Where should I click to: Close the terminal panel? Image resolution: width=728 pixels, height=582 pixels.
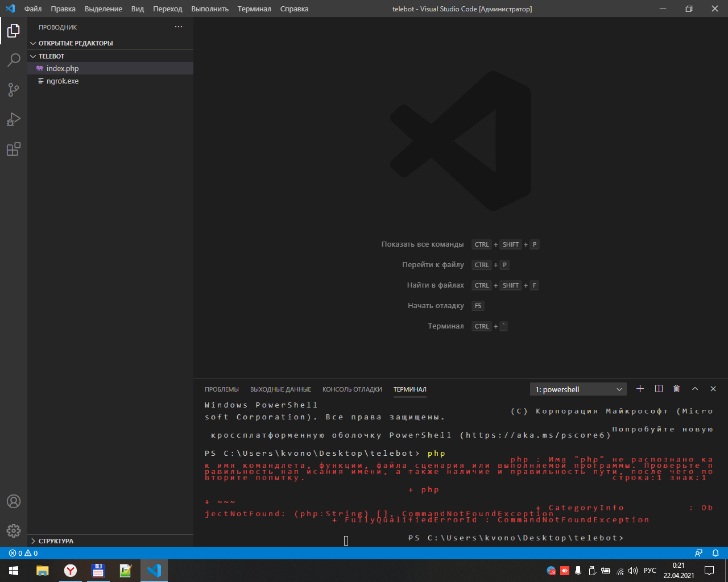[713, 389]
